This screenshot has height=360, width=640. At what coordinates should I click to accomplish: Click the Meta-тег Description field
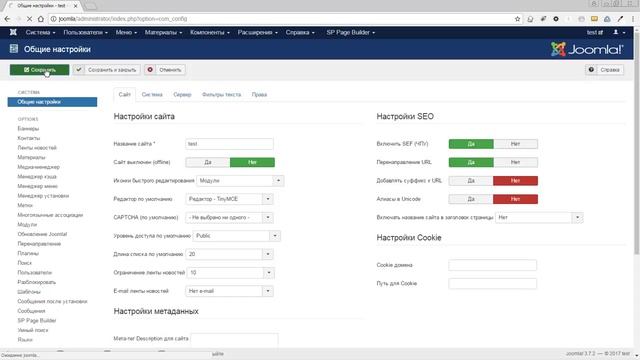pyautogui.click(x=234, y=340)
